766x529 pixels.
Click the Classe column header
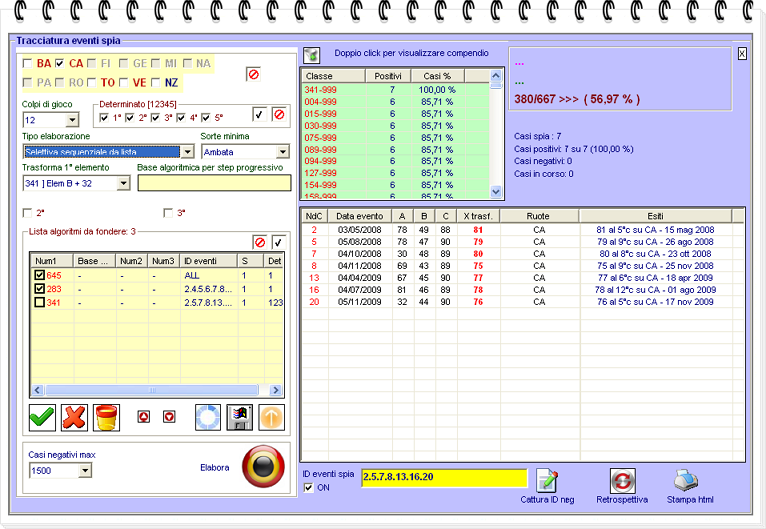tap(332, 76)
